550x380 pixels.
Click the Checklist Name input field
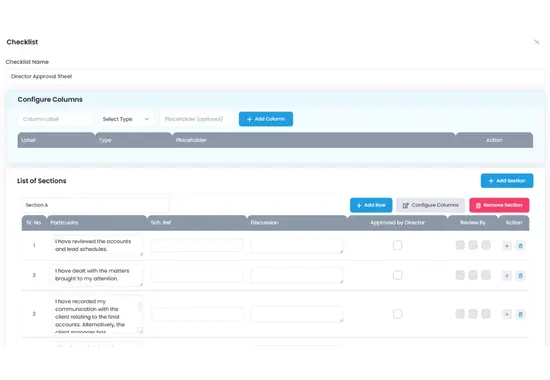point(275,76)
